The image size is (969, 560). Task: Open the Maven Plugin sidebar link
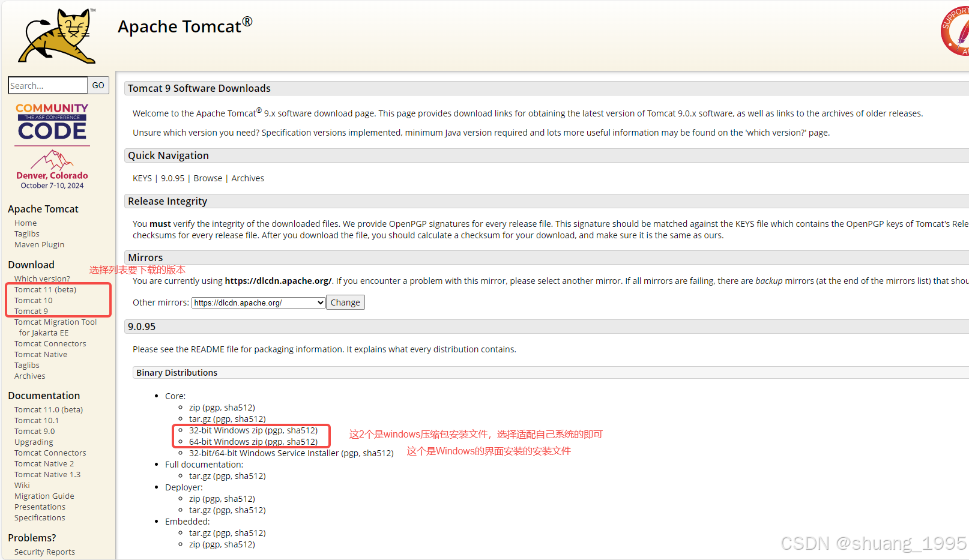point(39,244)
